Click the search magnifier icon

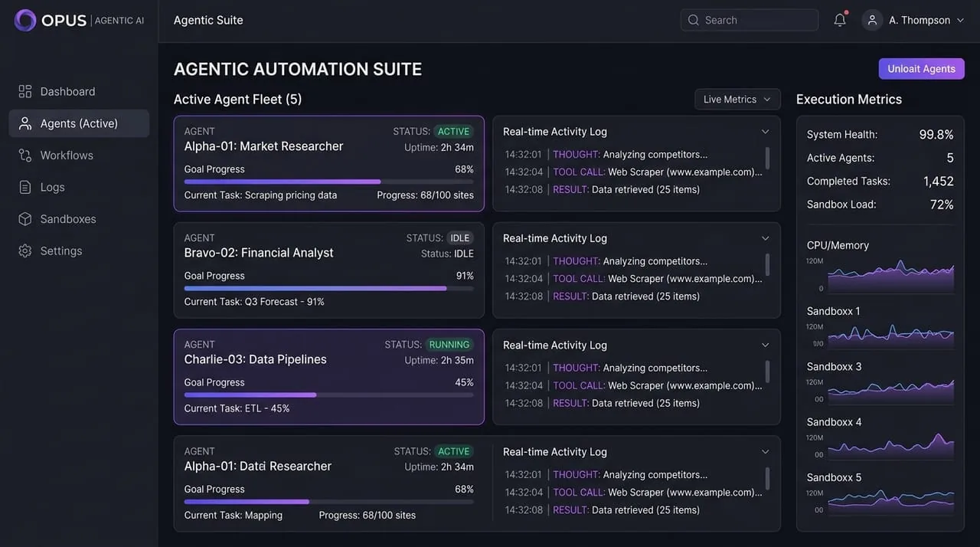point(694,20)
